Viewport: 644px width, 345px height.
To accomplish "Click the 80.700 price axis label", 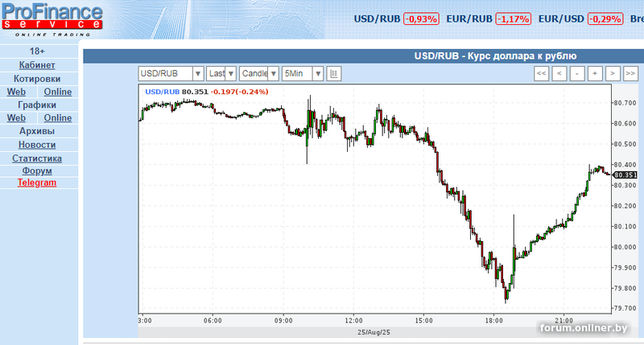I will click(x=625, y=103).
